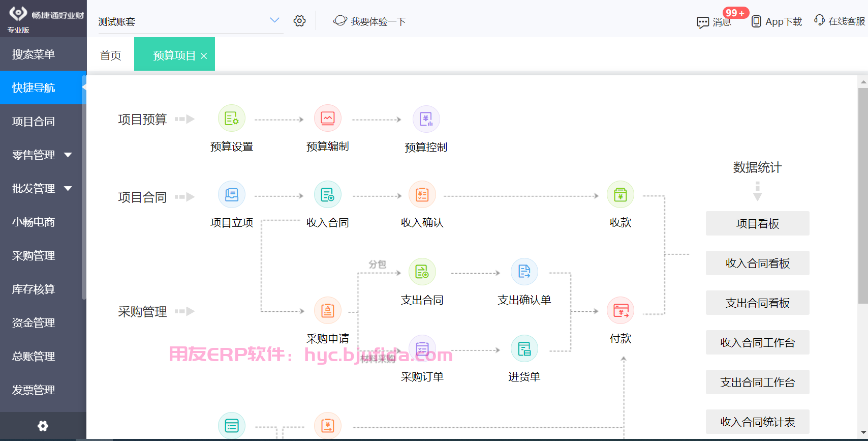Open the 支出确认单 icon
Screen dimensions: 868x441
click(x=524, y=272)
